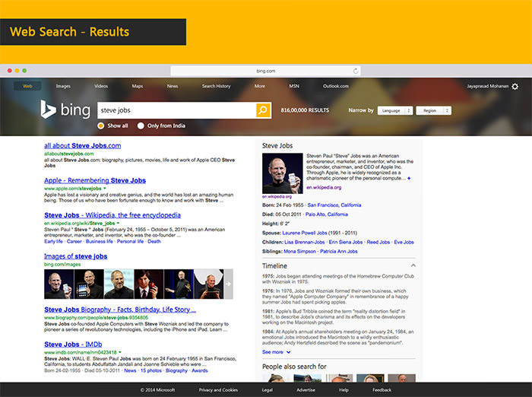Click the Steve Jobs portrait in the info panel
Screen dimensions: 532x397
point(282,173)
